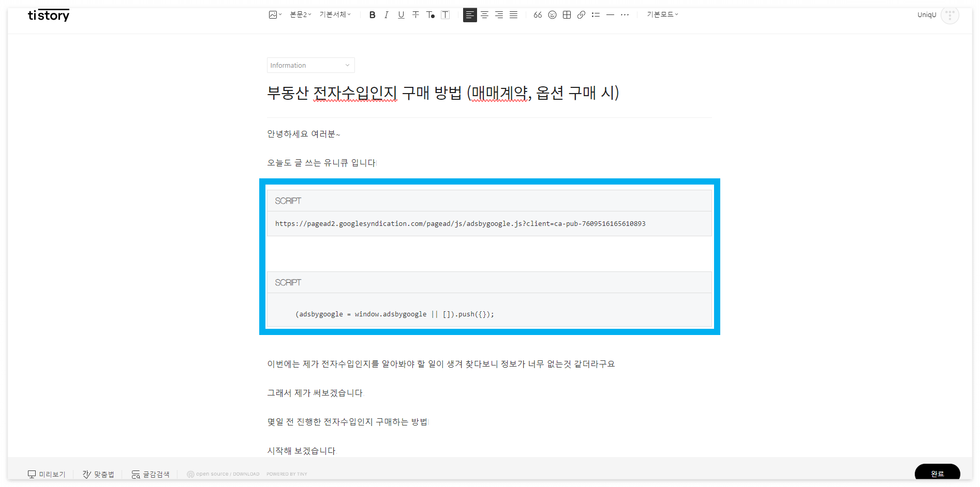
Task: Click the '오늘도 글 쓰는 유니큐 입니다' line
Action: pos(321,163)
